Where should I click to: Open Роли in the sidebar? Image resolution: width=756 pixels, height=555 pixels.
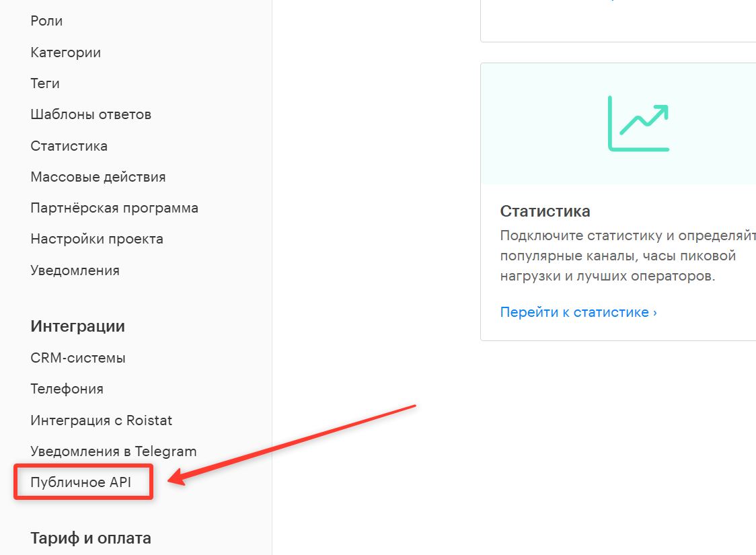click(x=46, y=21)
